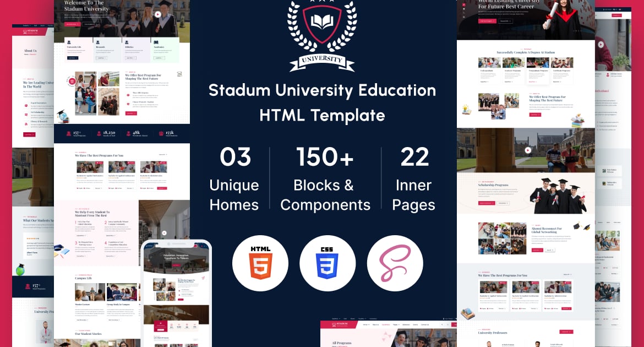Click the Academics open-book card icon
The image size is (644, 347).
156,42
